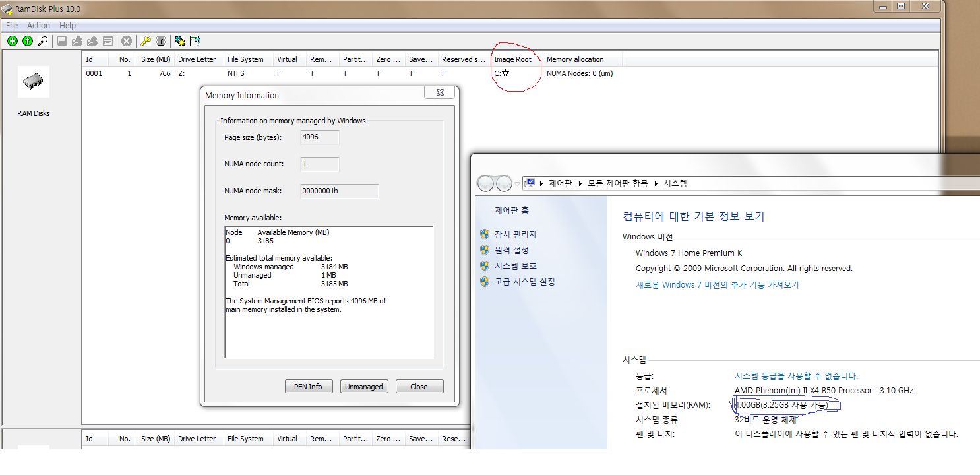Image resolution: width=980 pixels, height=475 pixels.
Task: Click the NTFS file system cell
Action: (236, 73)
